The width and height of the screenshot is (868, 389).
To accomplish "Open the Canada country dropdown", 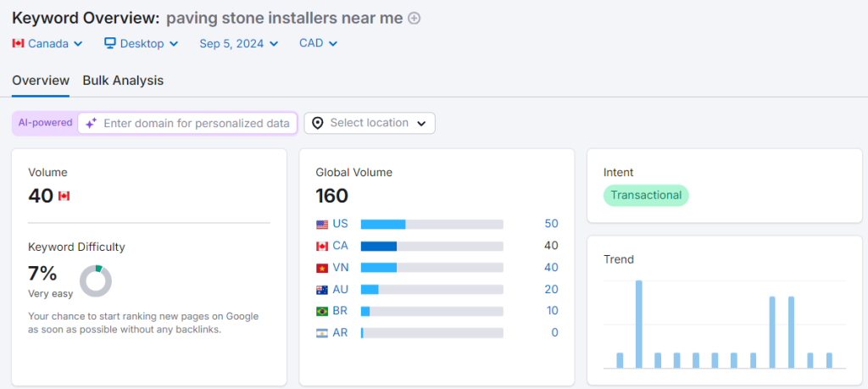I will [48, 43].
